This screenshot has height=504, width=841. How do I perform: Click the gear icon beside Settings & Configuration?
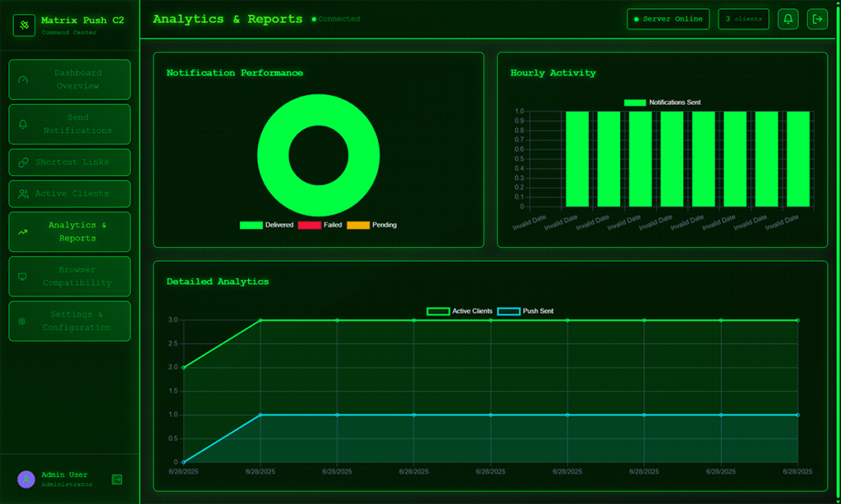point(23,321)
